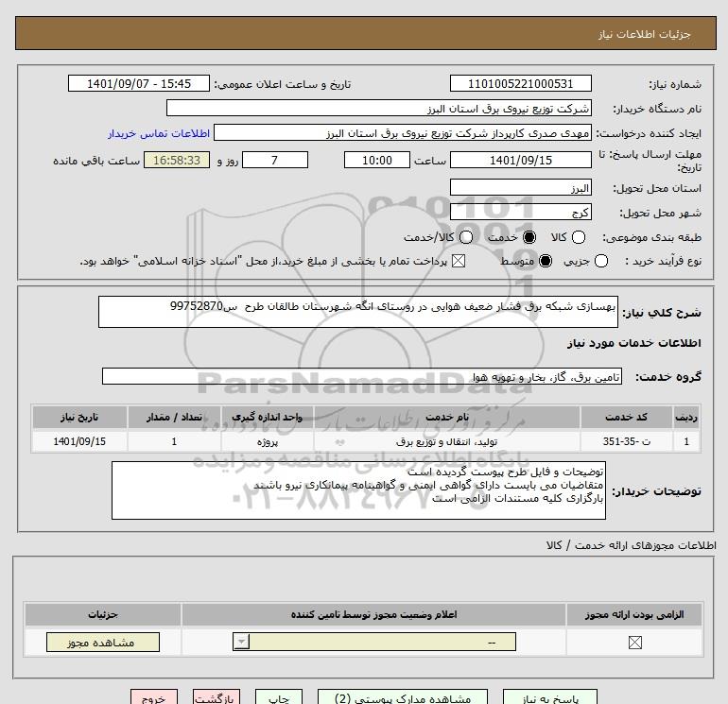Click the delivery province field البرز
Screen dimensions: 728x704
(520, 187)
